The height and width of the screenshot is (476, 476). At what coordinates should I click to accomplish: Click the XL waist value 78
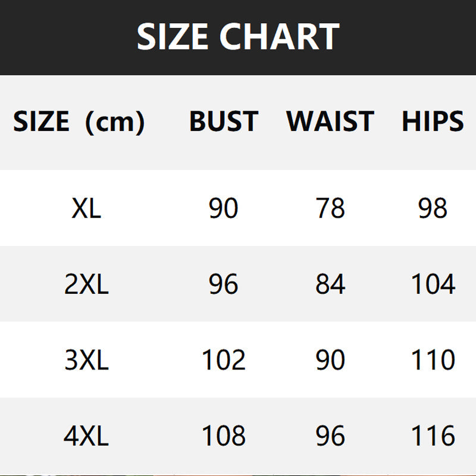(x=330, y=208)
